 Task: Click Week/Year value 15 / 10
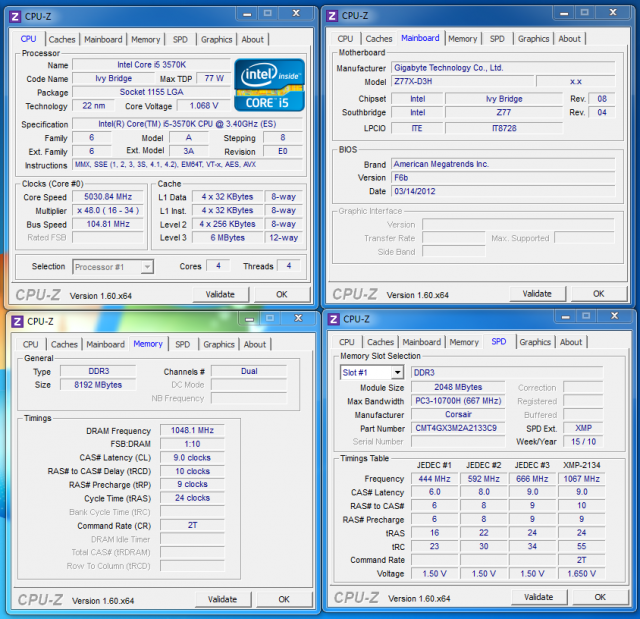(x=584, y=442)
